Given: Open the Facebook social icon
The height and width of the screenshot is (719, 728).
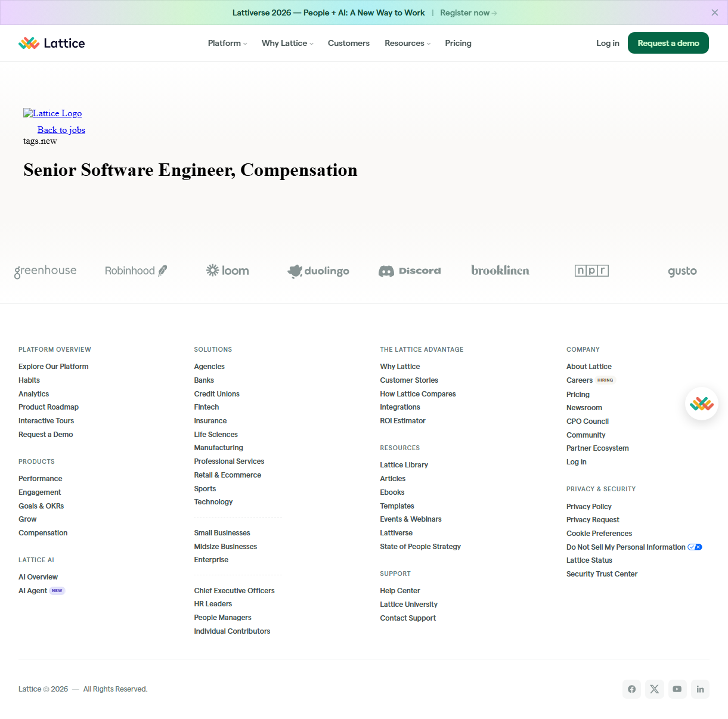Looking at the screenshot, I should [631, 689].
